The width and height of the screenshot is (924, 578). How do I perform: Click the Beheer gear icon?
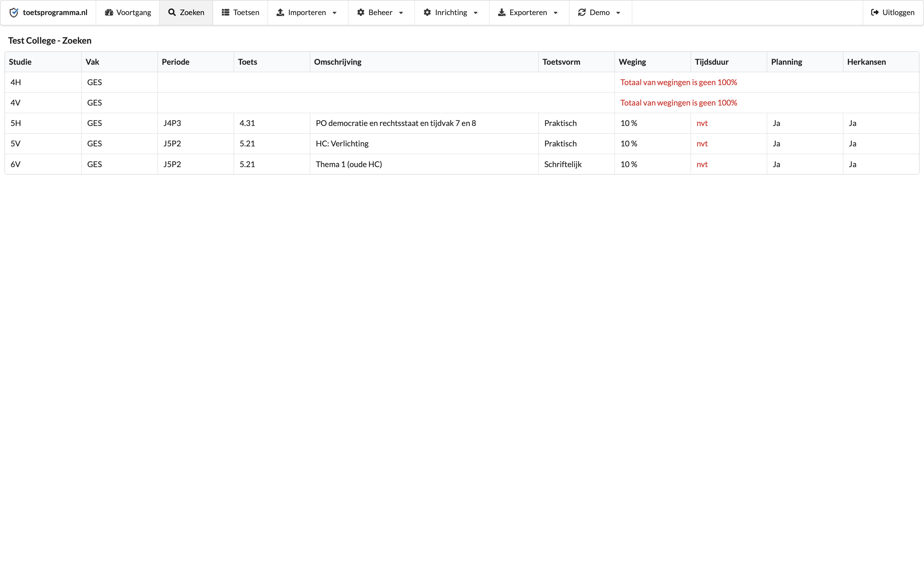(361, 13)
